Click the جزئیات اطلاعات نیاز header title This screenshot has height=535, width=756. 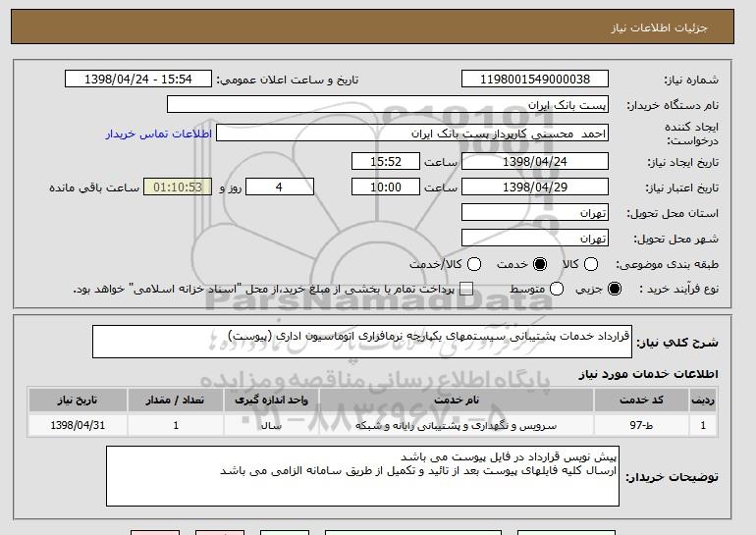[x=659, y=27]
